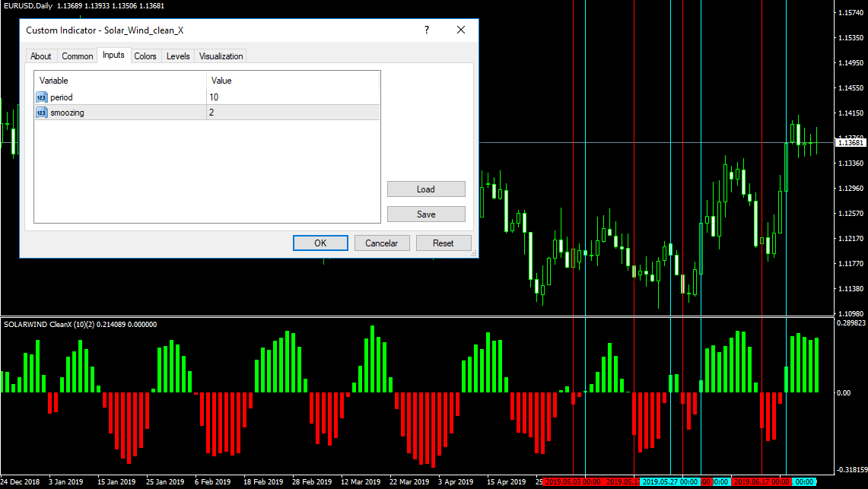Image resolution: width=868 pixels, height=489 pixels.
Task: Click the 24 Dec 2018 date label
Action: pyautogui.click(x=21, y=482)
